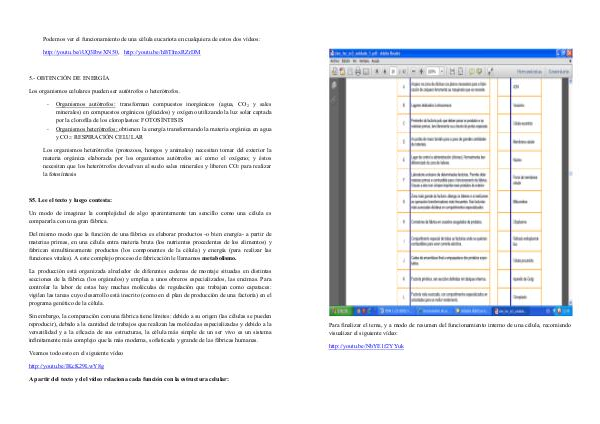600x424 pixels.
Task: Click the email icon in Reader toolbar
Action: pos(365,70)
